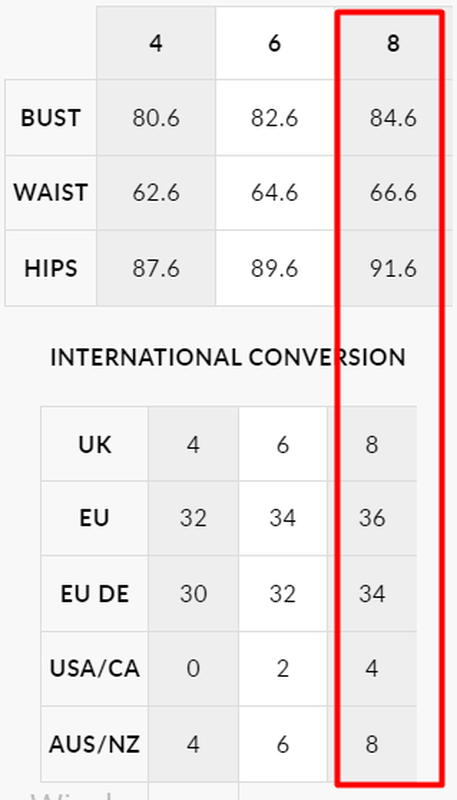Image resolution: width=457 pixels, height=800 pixels.
Task: Click USA/CA size 0 cell
Action: tap(193, 668)
